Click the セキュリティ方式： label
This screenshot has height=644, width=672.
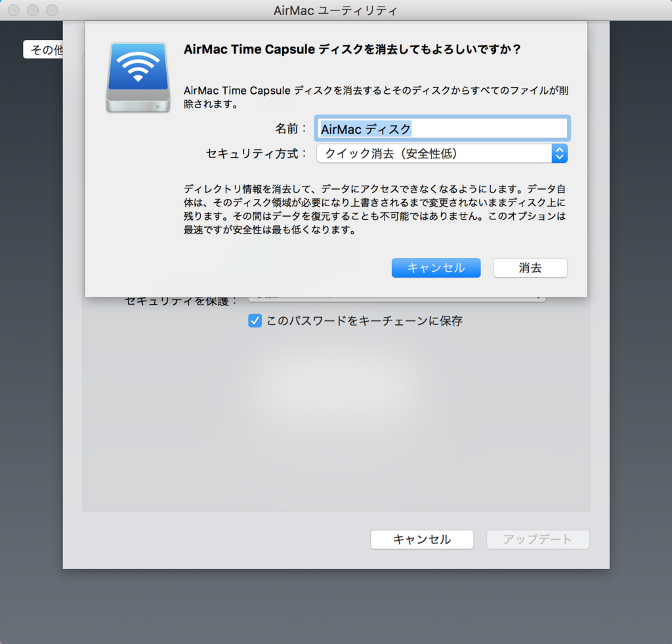coord(257,154)
